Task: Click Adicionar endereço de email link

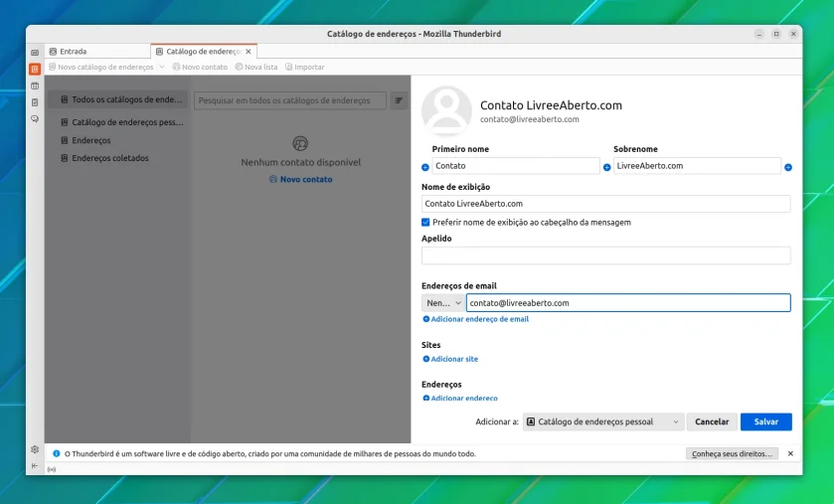Action: click(475, 319)
